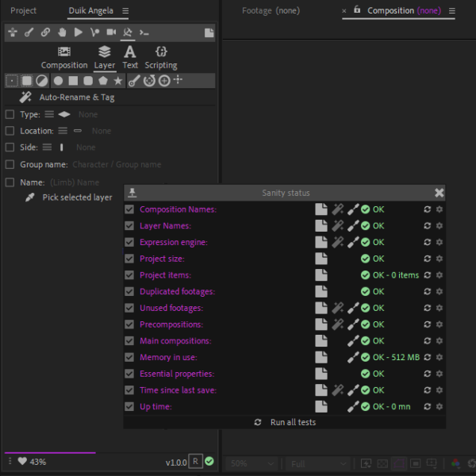
Task: Click fix wand icon for Composition Names
Action: pyautogui.click(x=337, y=209)
